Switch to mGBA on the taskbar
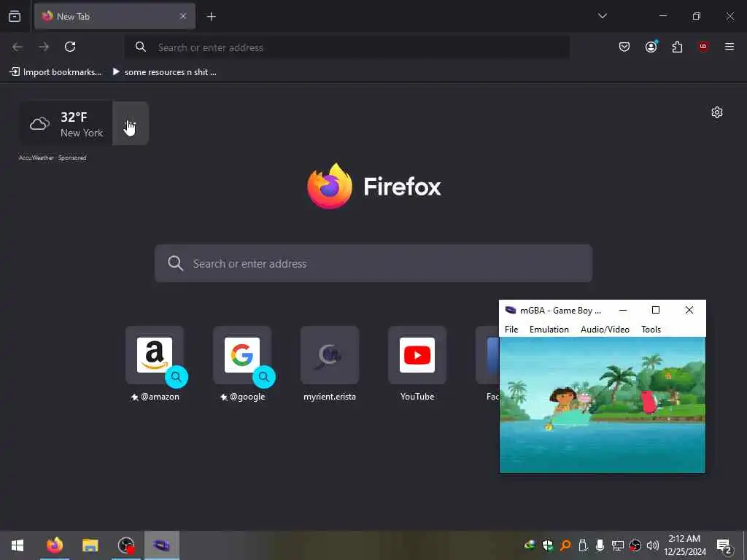The width and height of the screenshot is (747, 560). click(161, 545)
